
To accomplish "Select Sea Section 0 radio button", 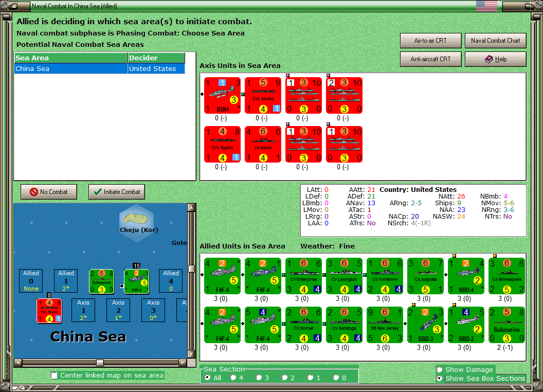I will (x=336, y=378).
